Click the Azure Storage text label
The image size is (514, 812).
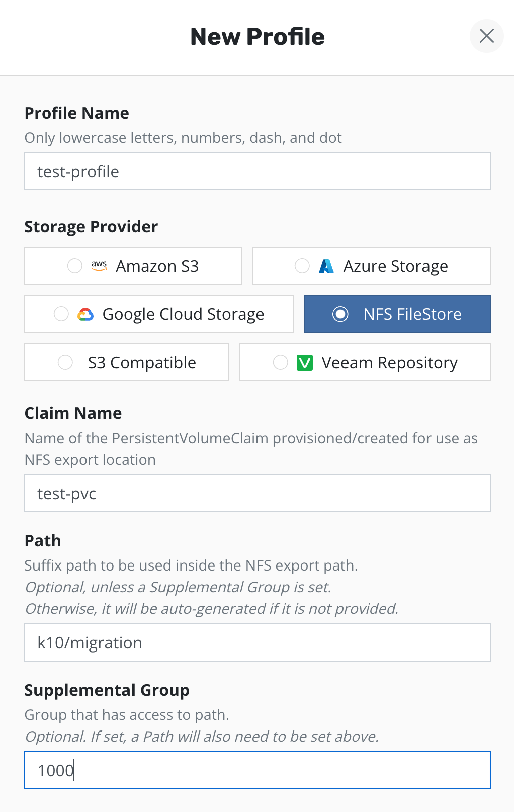395,266
